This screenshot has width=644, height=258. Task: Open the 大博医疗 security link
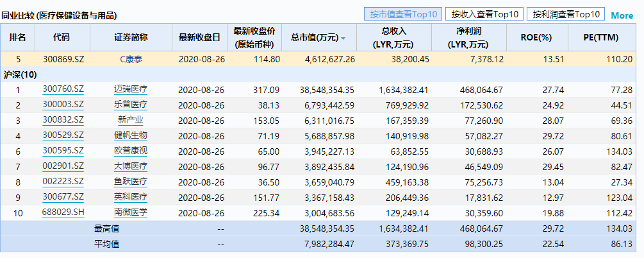[x=131, y=166]
